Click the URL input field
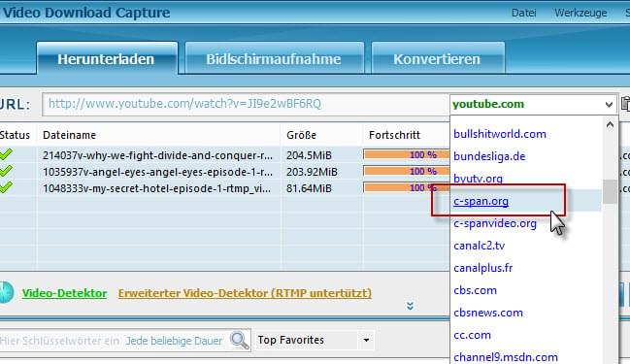Screen dimensions: 630x364 coord(246,104)
